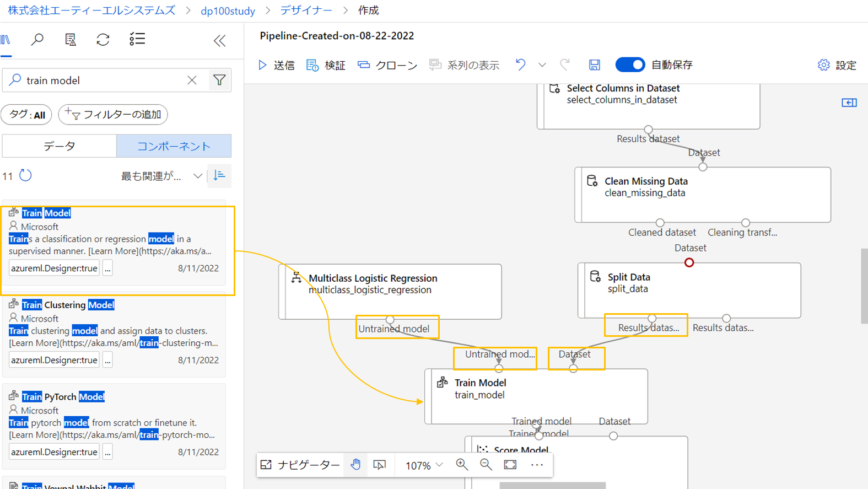Click Split Data's second Results dataset output port

[726, 318]
